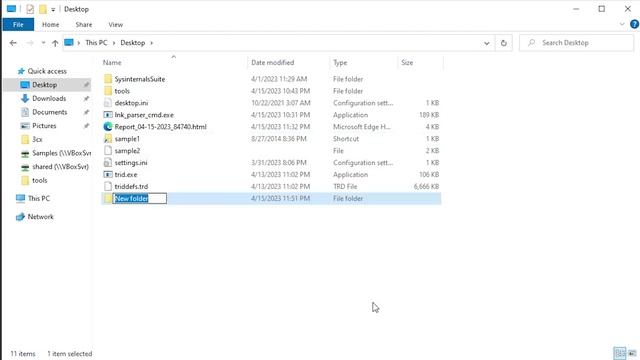This screenshot has width=640, height=360.
Task: Select the desktop.ini file icon
Action: pyautogui.click(x=108, y=103)
